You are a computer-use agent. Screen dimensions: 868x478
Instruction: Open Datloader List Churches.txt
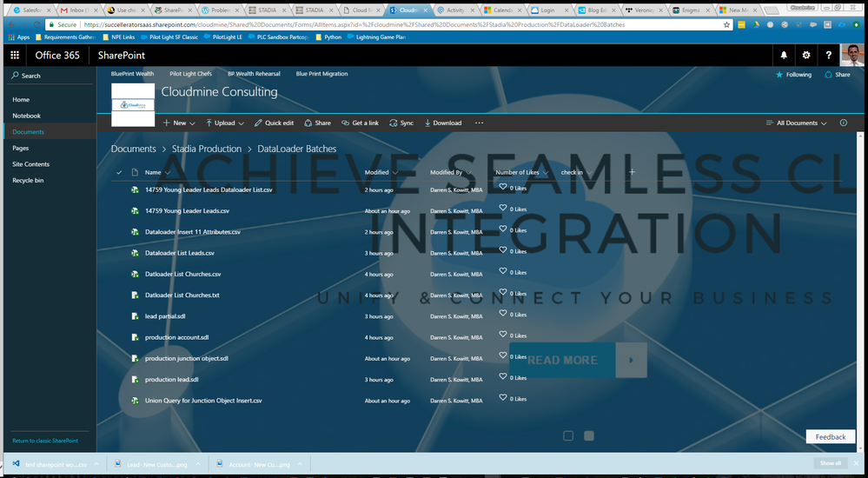coord(182,295)
